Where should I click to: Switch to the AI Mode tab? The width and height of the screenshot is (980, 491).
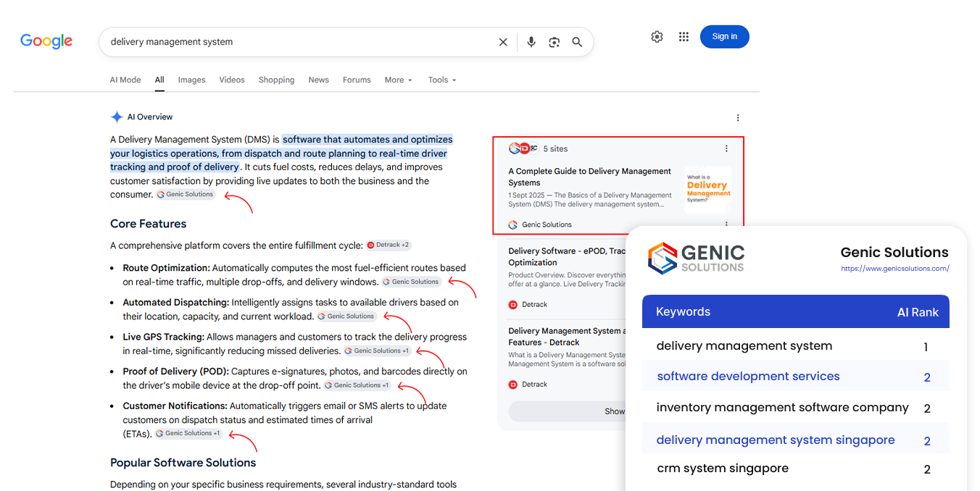125,80
